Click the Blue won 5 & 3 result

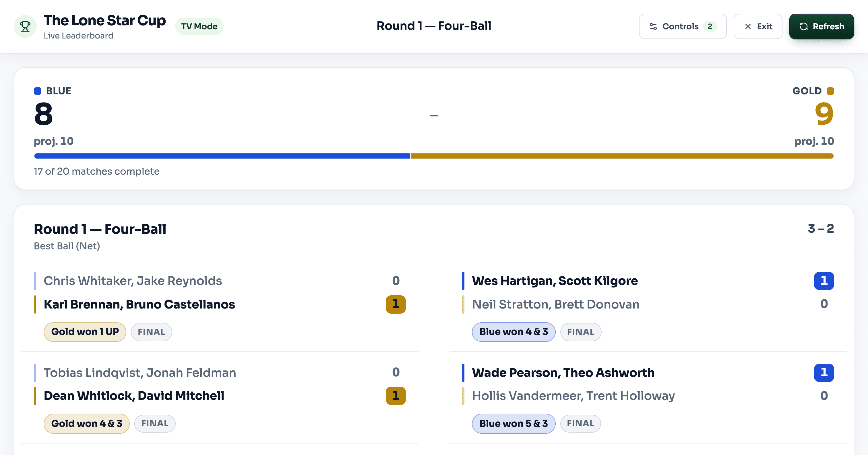click(514, 424)
